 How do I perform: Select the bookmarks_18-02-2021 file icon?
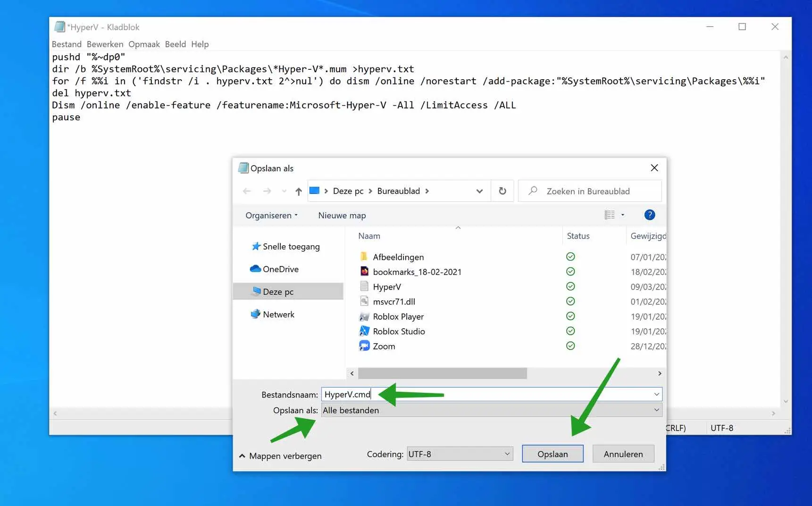click(x=364, y=271)
